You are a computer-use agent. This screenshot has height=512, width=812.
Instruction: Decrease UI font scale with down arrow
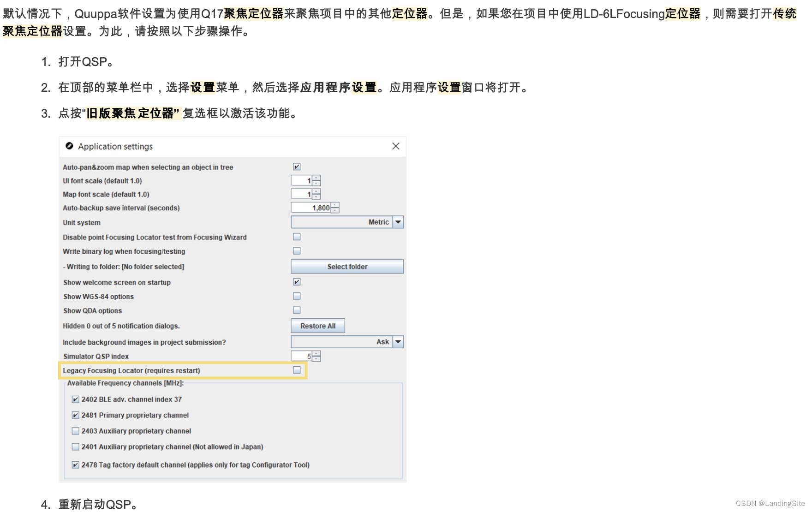click(x=316, y=184)
